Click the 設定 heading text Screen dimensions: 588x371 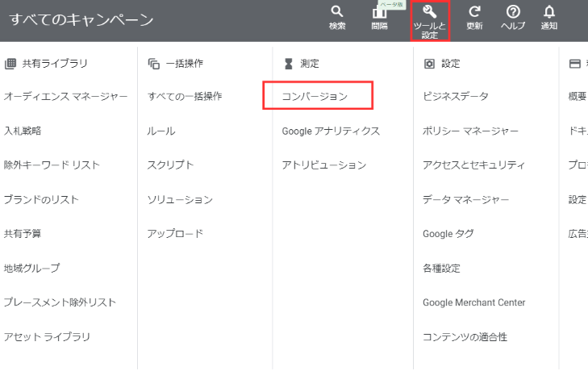point(450,64)
